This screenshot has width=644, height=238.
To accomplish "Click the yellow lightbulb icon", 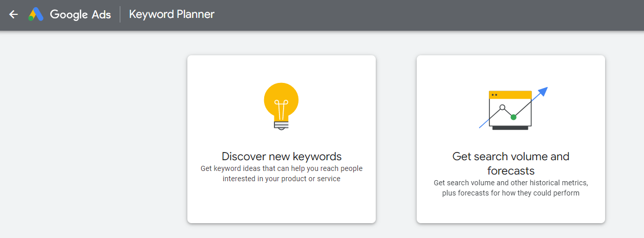I will pos(281,97).
